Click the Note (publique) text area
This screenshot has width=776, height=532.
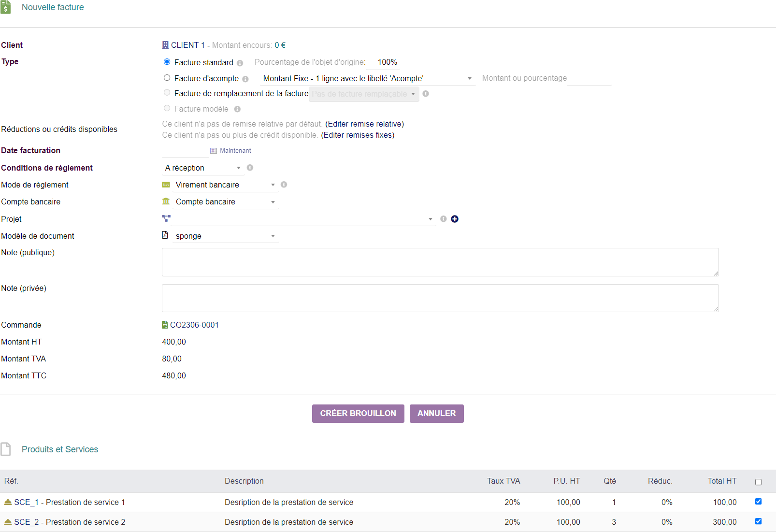point(440,262)
